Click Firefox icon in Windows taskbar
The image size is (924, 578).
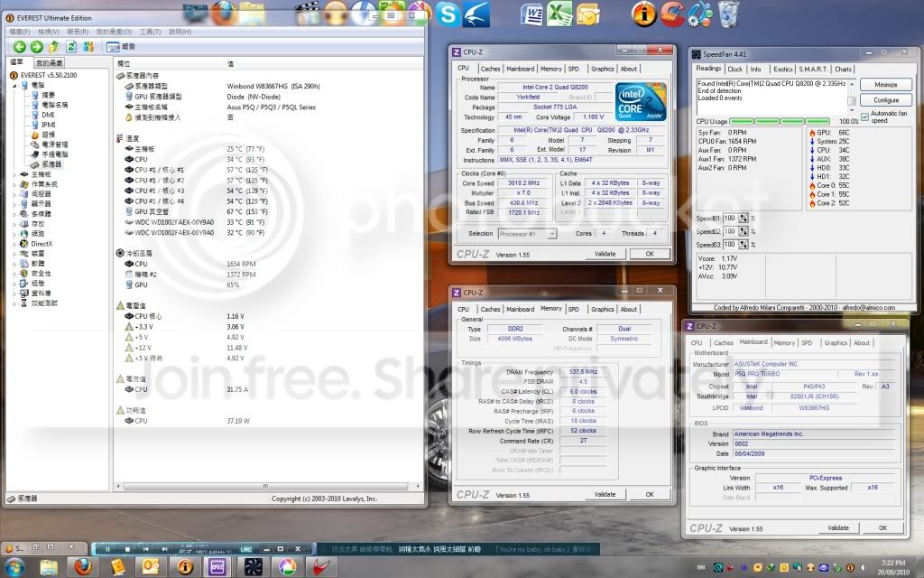(x=84, y=567)
